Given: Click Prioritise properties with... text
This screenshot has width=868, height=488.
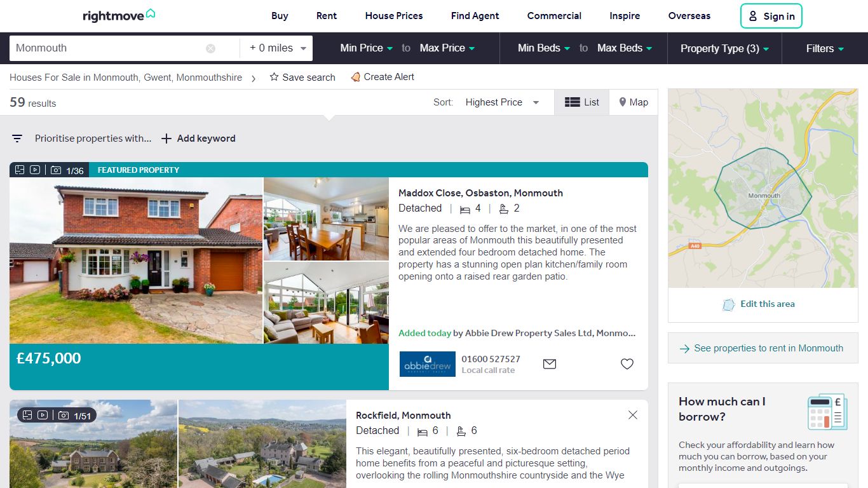Looking at the screenshot, I should [93, 139].
